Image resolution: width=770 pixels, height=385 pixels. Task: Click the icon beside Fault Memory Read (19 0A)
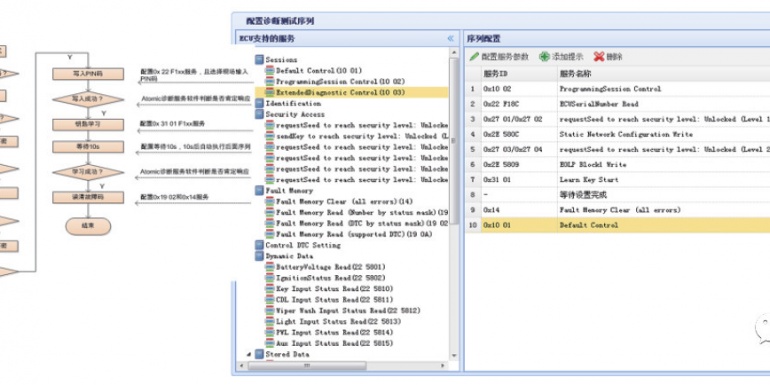click(270, 234)
